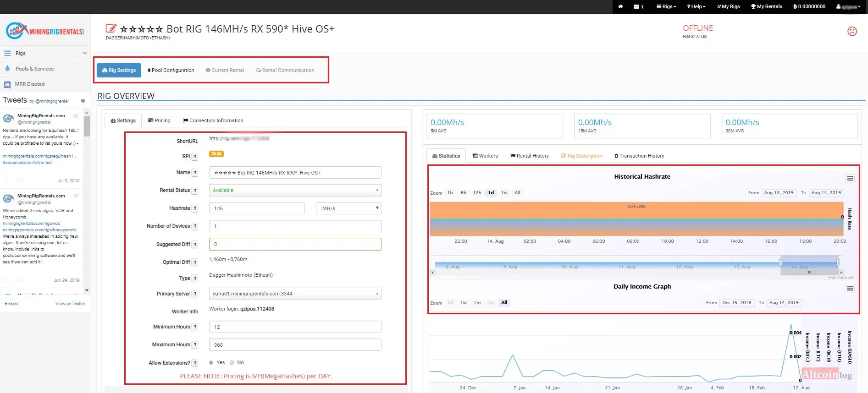Open the Rental Status dropdown
868x393 pixels.
(295, 190)
